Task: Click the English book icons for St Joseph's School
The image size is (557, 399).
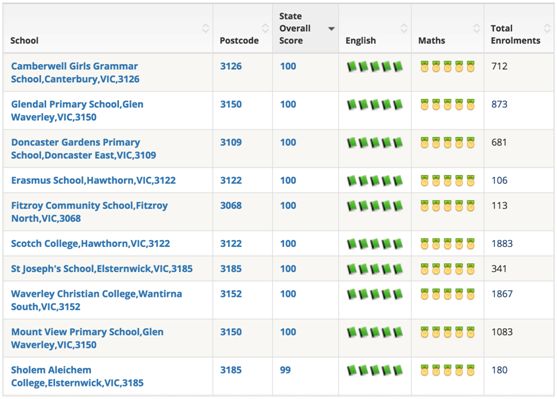Action: [x=375, y=269]
